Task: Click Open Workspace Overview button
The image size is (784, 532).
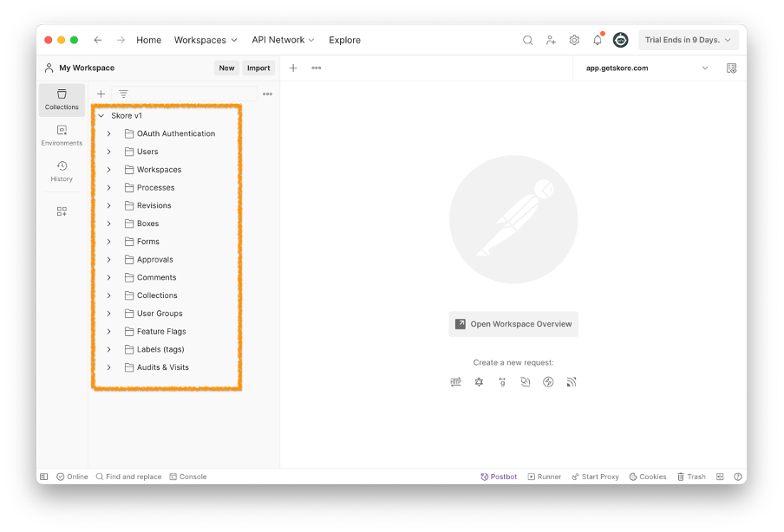Action: (x=513, y=324)
